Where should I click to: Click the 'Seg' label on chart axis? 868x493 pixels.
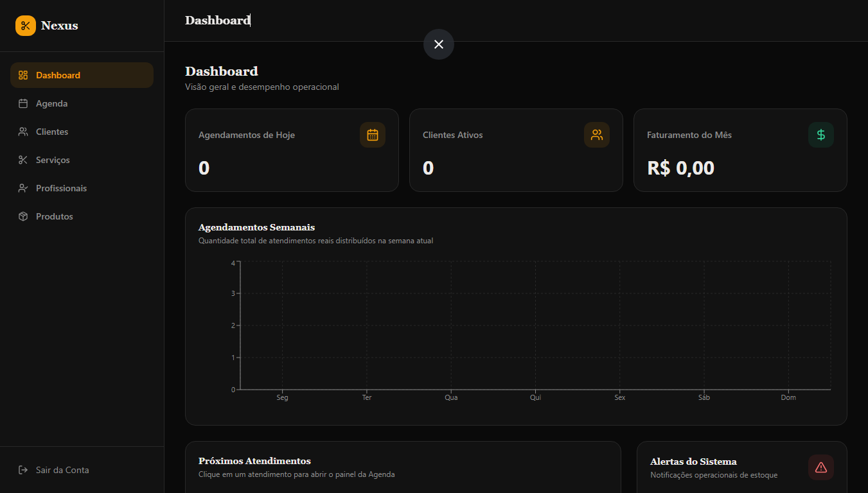pyautogui.click(x=283, y=397)
